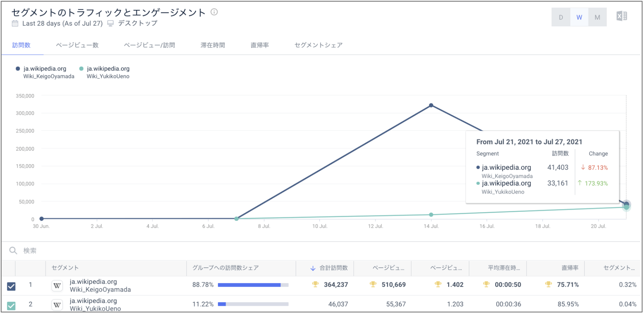Click the search magnifier icon

[x=13, y=251]
